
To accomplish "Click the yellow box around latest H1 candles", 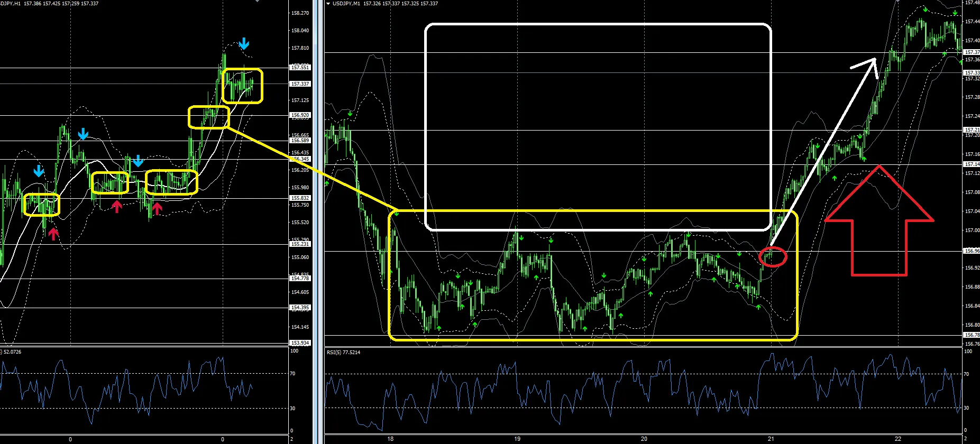I will [x=242, y=86].
